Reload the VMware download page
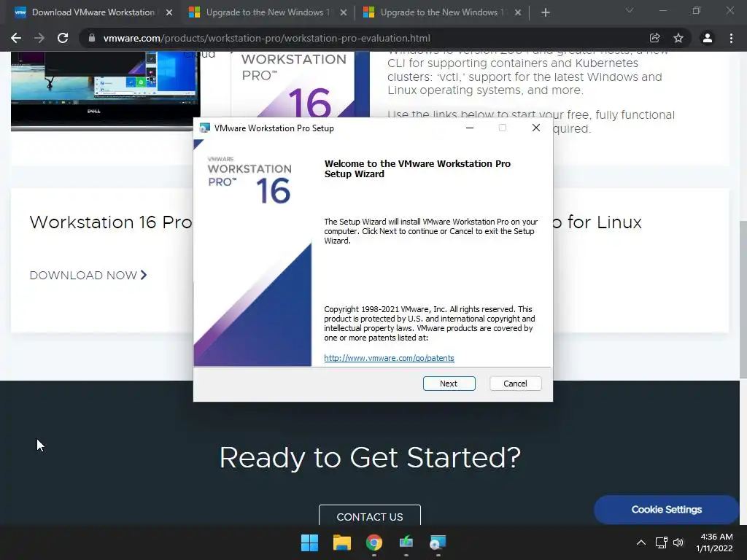Screen dimensions: 747x560 [x=63, y=38]
